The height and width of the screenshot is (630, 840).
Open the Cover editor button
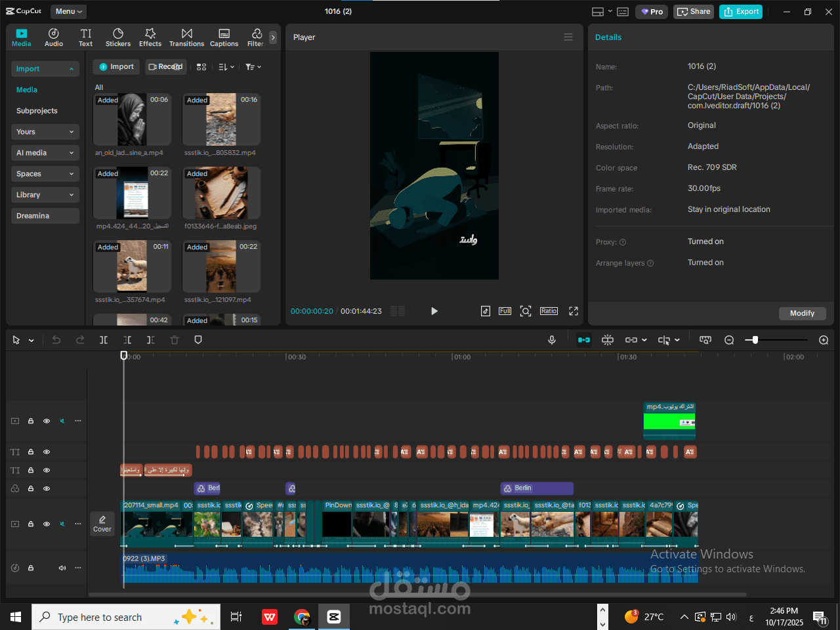[x=102, y=524]
